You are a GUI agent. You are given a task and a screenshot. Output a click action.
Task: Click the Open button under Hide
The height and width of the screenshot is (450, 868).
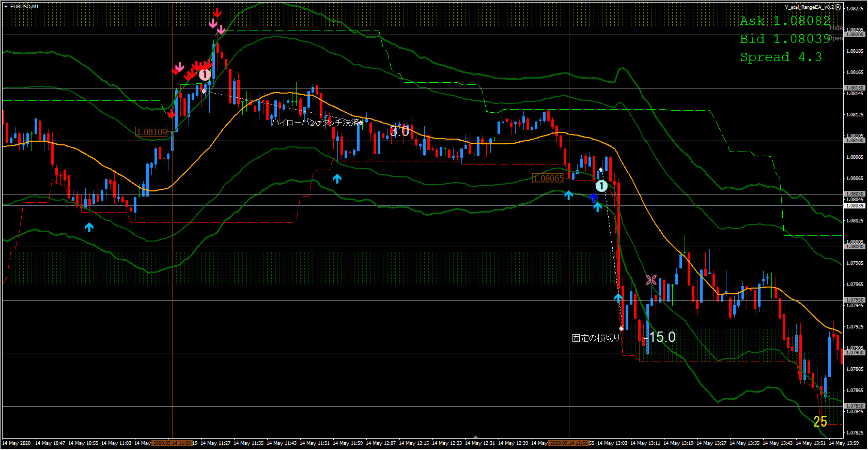[x=836, y=38]
